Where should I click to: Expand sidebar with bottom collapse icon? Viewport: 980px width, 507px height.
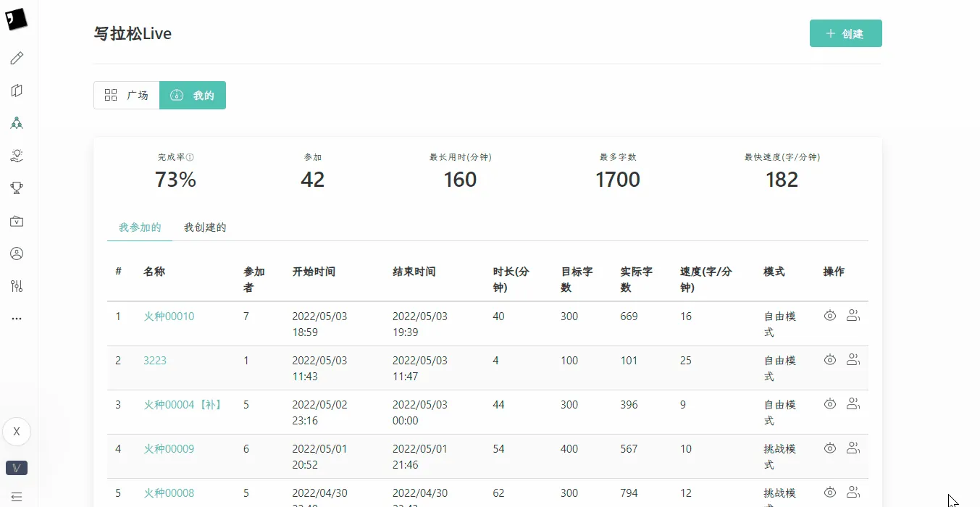point(17,497)
